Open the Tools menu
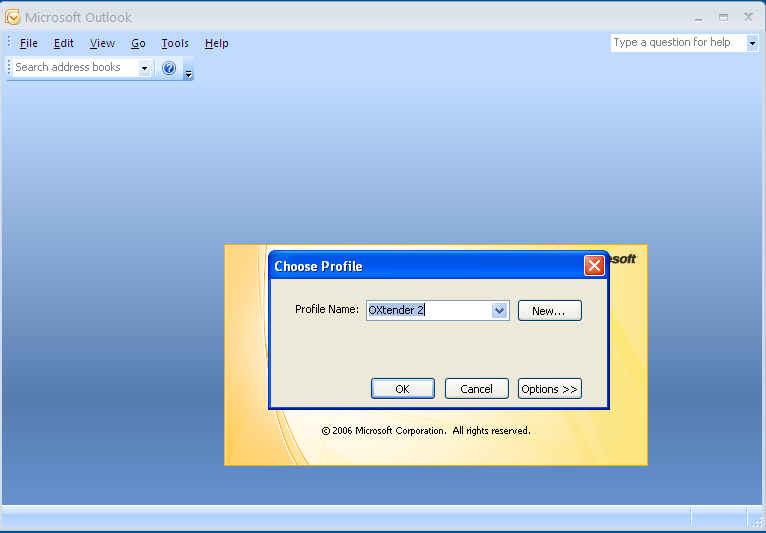Image resolution: width=766 pixels, height=533 pixels. (x=175, y=43)
